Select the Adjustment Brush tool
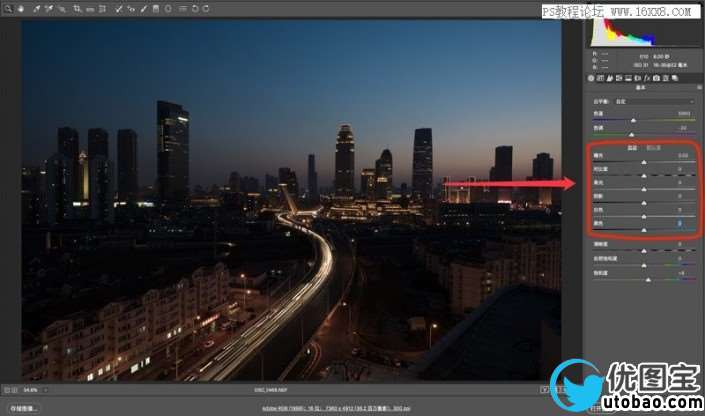Screen dimensions: 705x416 pyautogui.click(x=142, y=8)
